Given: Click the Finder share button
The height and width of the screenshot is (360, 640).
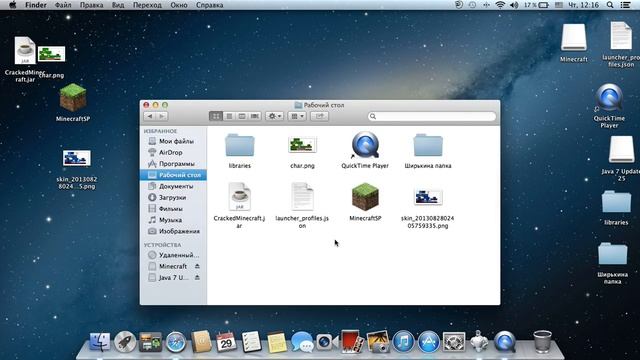Looking at the screenshot, I should 320,116.
